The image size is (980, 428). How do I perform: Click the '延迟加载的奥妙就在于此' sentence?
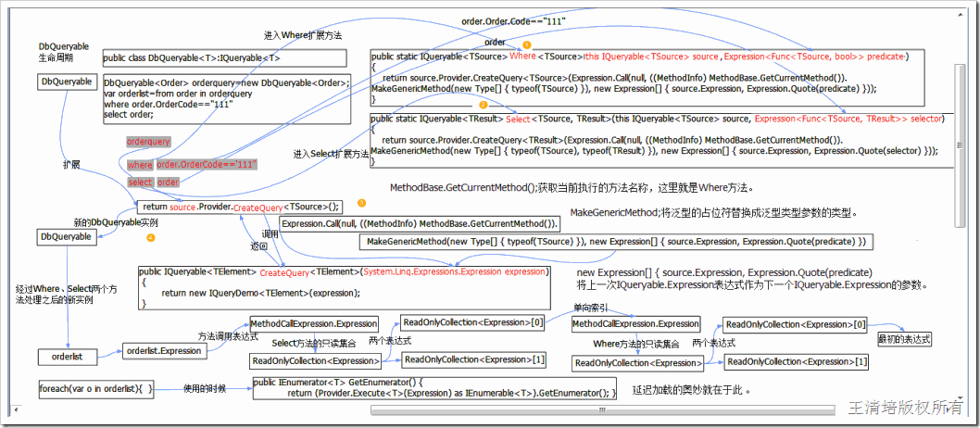click(x=691, y=391)
